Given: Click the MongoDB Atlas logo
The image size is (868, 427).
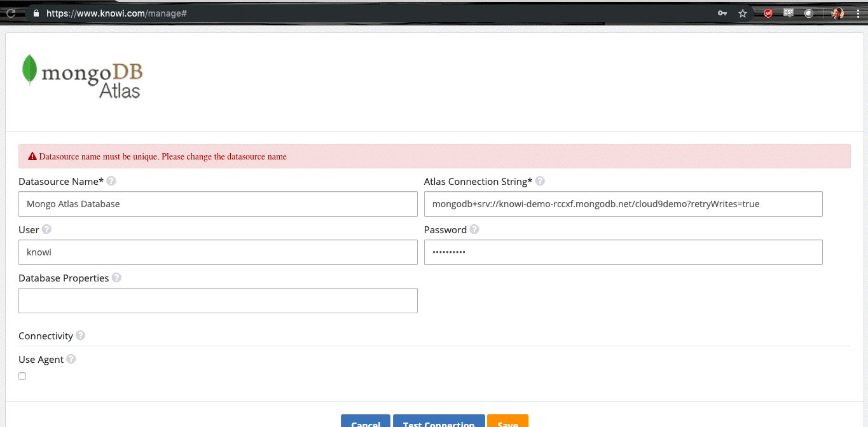Looking at the screenshot, I should click(x=82, y=77).
